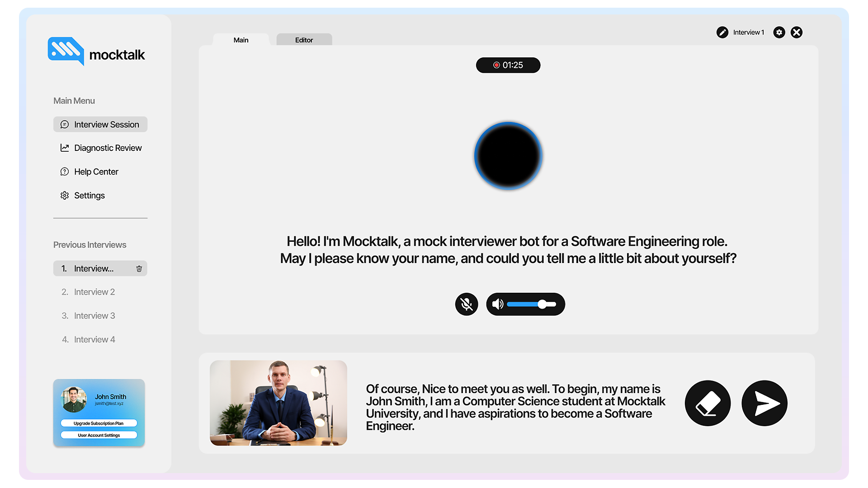Open Diagnostic Review via its chart icon

pyautogui.click(x=65, y=148)
